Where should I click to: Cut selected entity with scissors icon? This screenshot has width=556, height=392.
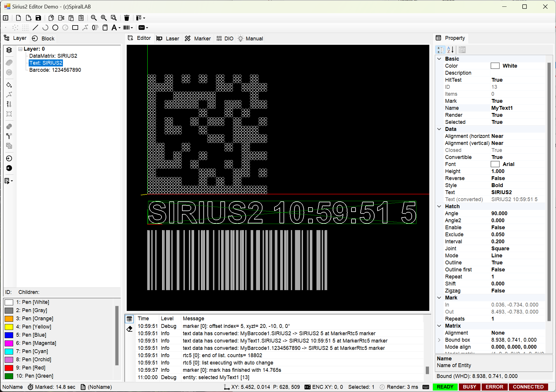point(61,18)
